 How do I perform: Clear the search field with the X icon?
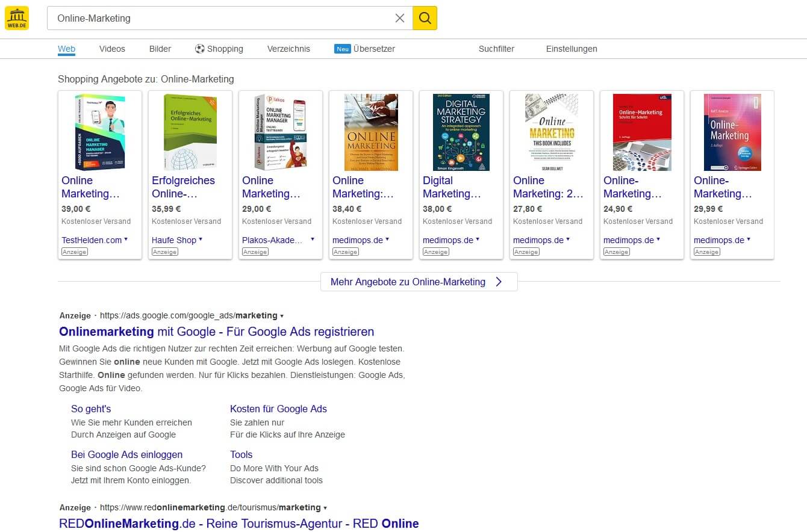[400, 18]
